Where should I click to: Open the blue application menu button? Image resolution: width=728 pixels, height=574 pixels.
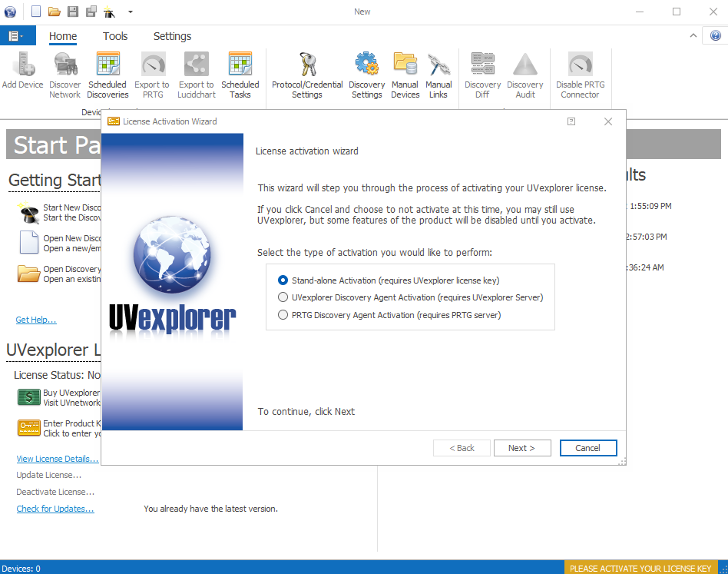[x=18, y=36]
